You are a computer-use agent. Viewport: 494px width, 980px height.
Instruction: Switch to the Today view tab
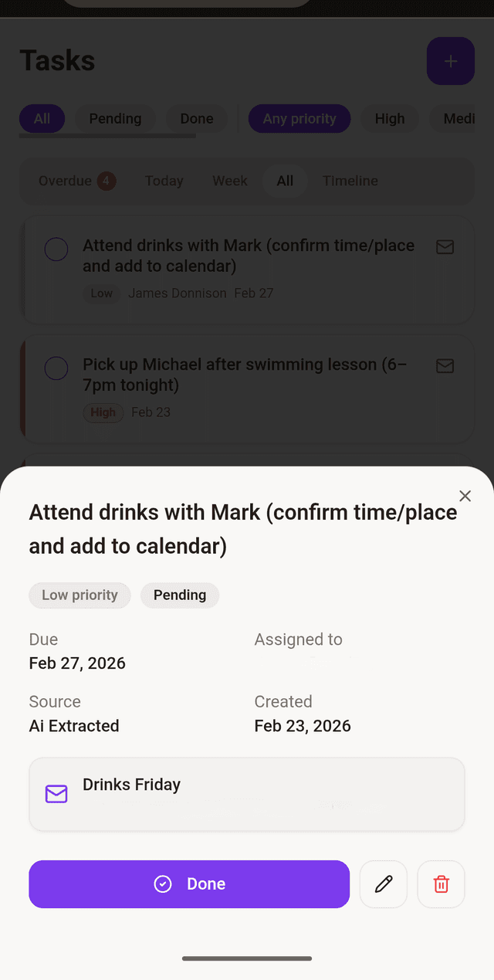[x=164, y=181]
